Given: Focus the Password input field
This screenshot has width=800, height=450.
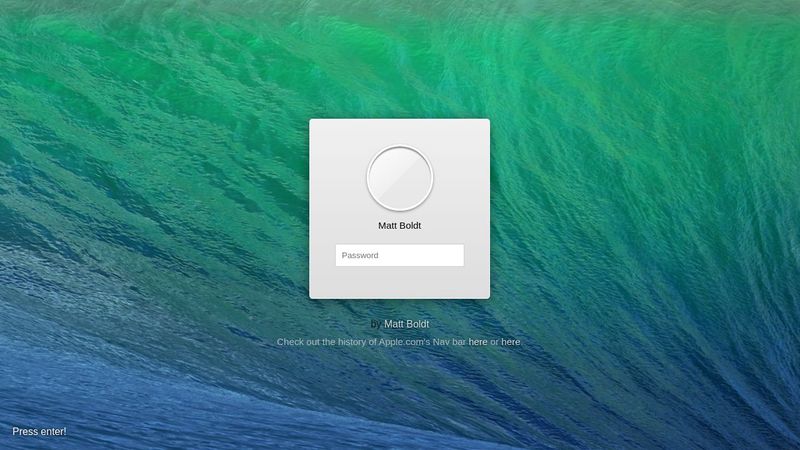Looking at the screenshot, I should point(399,255).
